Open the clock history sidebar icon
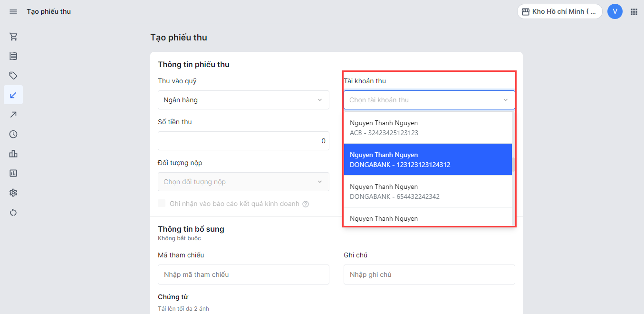This screenshot has width=644, height=314. pyautogui.click(x=13, y=134)
